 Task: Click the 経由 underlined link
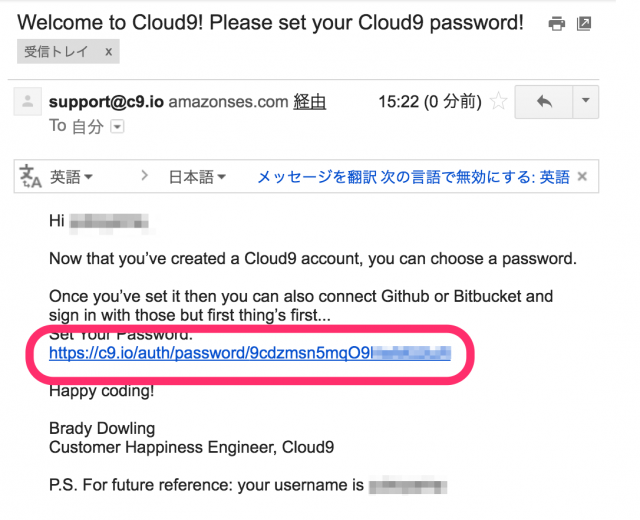309,102
